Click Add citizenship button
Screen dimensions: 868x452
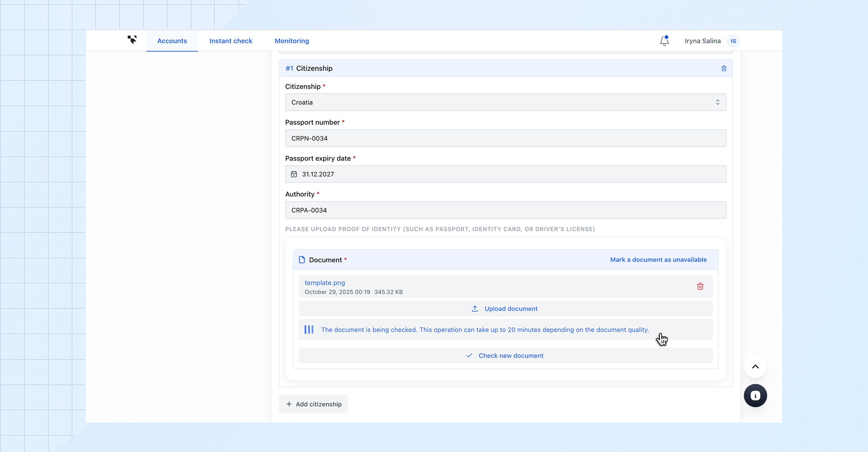313,404
